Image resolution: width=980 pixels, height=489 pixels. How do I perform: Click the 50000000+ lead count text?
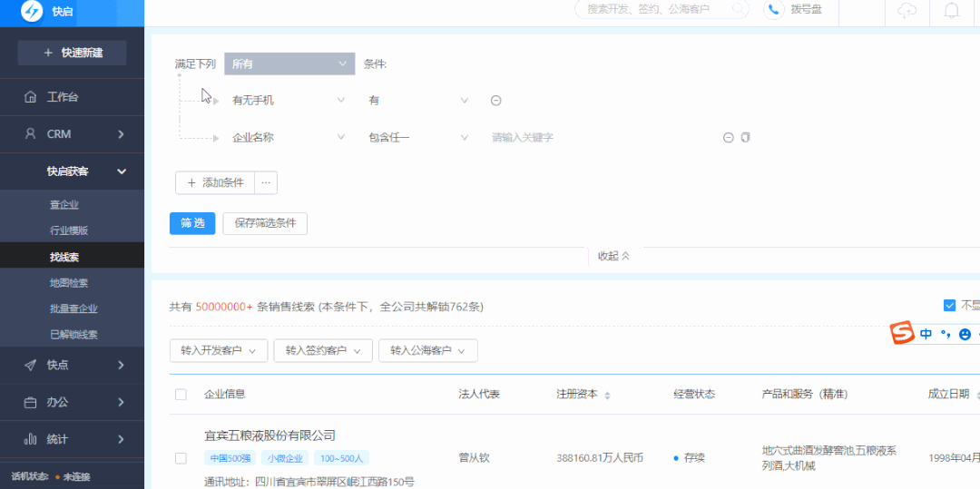(x=224, y=307)
